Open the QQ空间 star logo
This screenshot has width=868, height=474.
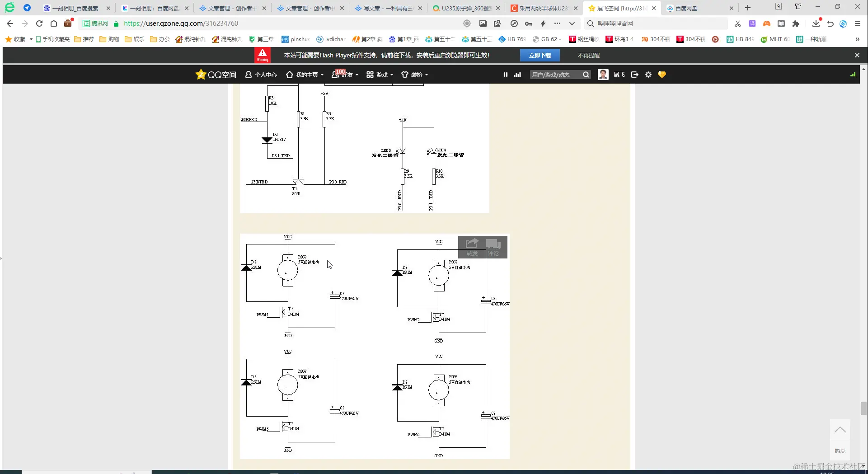tap(216, 75)
